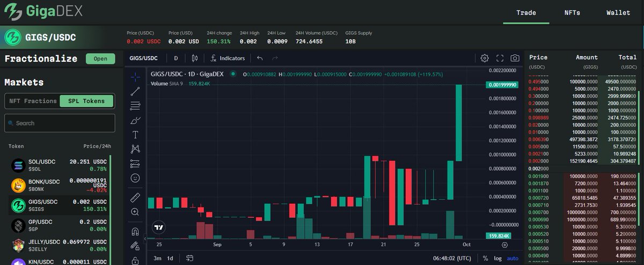The image size is (644, 265).
Task: Select the trend line drawing tool
Action: pos(135,91)
